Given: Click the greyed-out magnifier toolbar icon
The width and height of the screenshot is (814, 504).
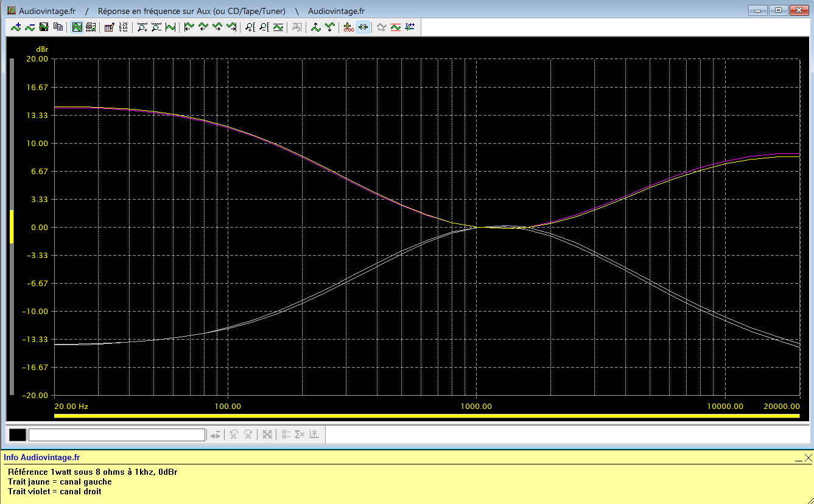Looking at the screenshot, I should tap(297, 27).
